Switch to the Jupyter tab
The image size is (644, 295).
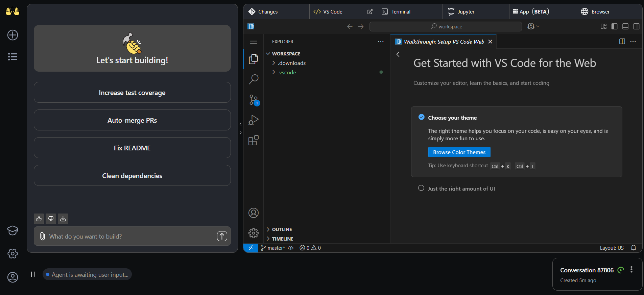tap(476, 12)
